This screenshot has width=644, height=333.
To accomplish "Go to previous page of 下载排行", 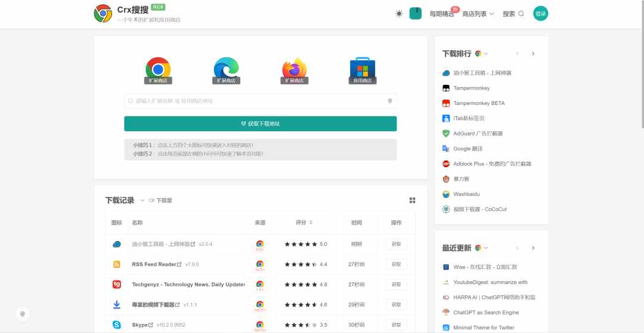I will point(517,54).
